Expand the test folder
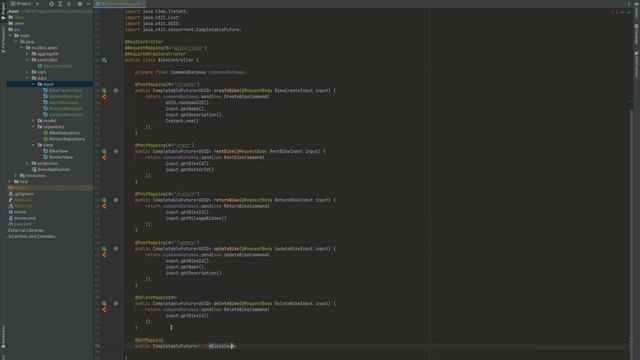The height and width of the screenshot is (360, 640). point(10,182)
